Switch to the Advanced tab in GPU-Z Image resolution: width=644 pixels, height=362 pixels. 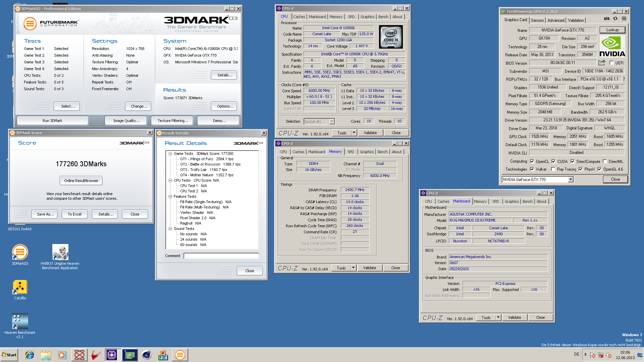click(556, 20)
